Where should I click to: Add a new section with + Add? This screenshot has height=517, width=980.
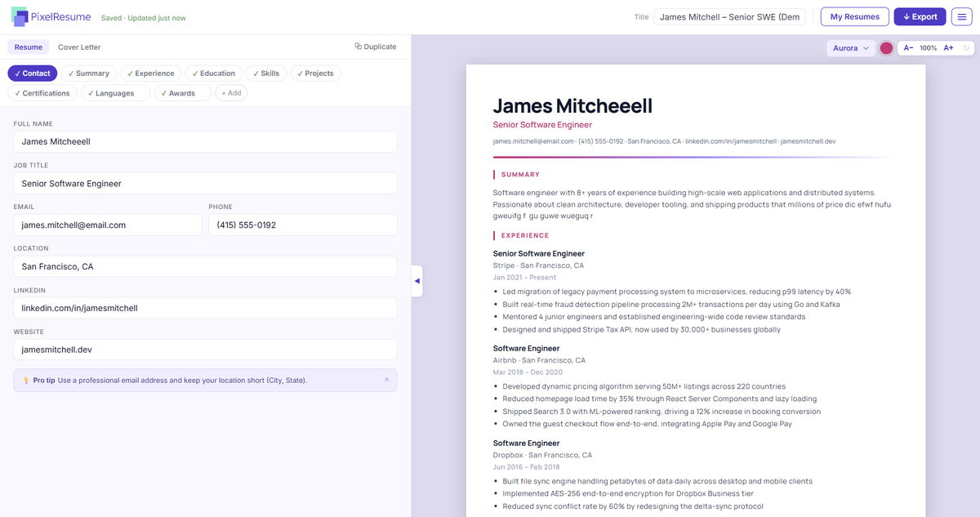(231, 93)
